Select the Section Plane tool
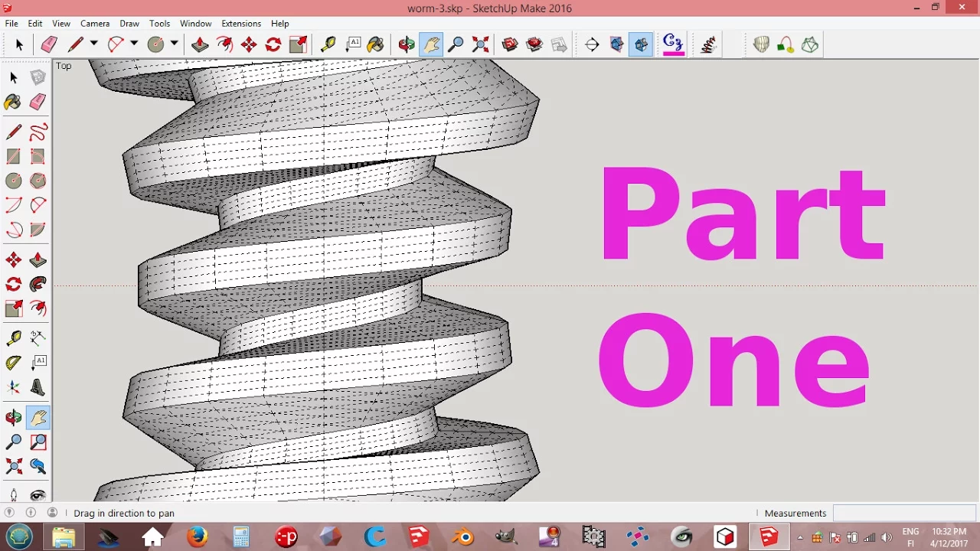This screenshot has width=980, height=551. pyautogui.click(x=592, y=44)
